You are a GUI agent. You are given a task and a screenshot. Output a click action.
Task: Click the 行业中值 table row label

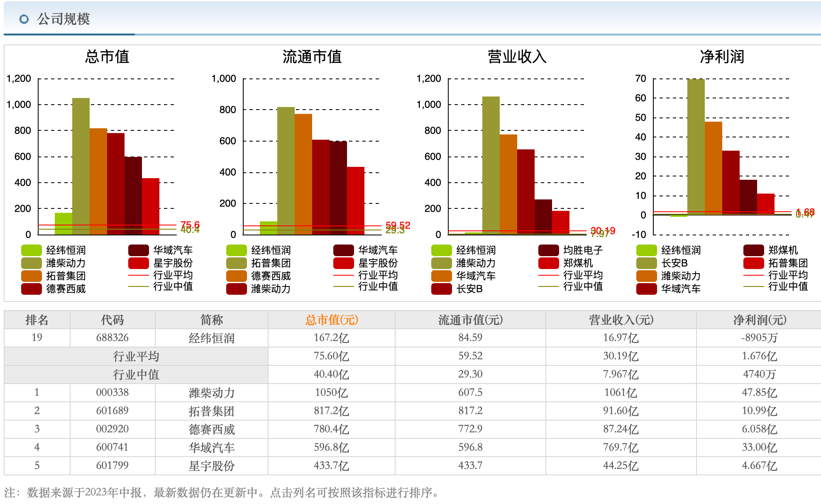point(136,374)
